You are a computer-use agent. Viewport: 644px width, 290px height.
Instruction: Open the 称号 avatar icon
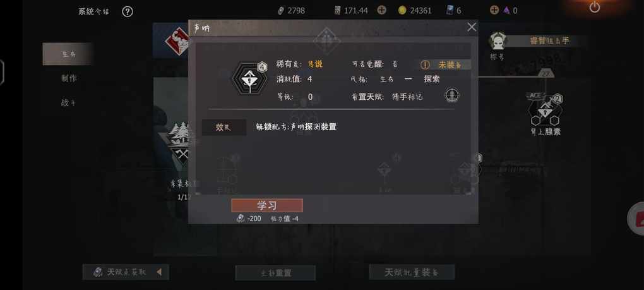498,41
